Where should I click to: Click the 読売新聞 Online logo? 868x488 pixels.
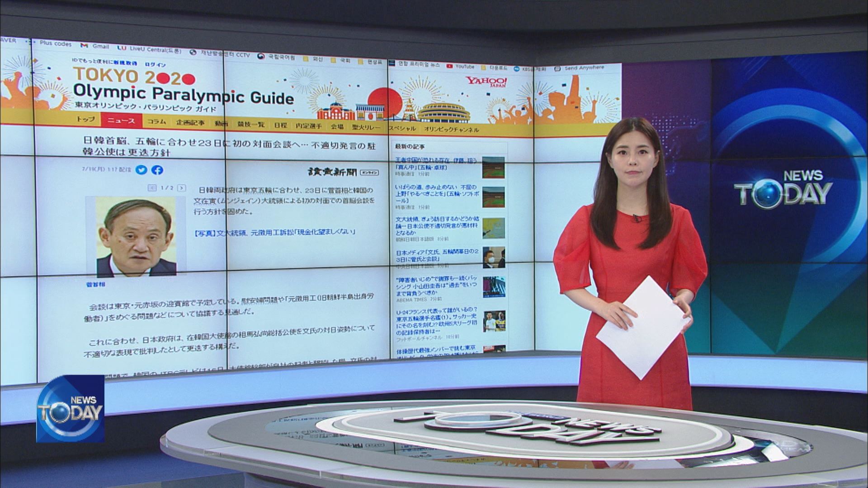coord(343,172)
